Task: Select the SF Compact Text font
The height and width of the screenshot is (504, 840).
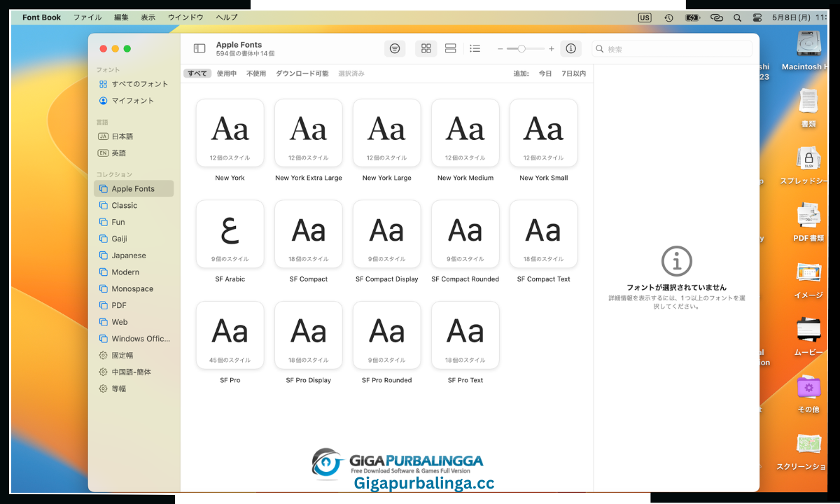Action: click(544, 234)
